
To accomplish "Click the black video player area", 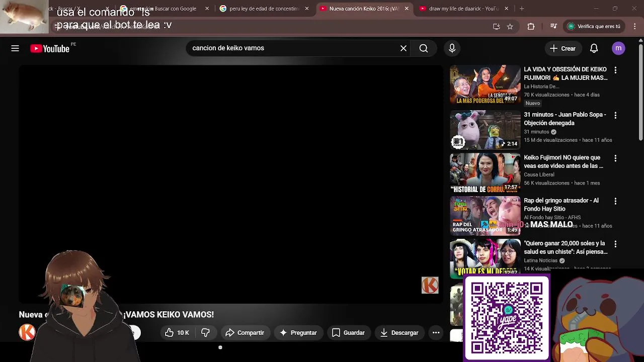I will tap(231, 184).
